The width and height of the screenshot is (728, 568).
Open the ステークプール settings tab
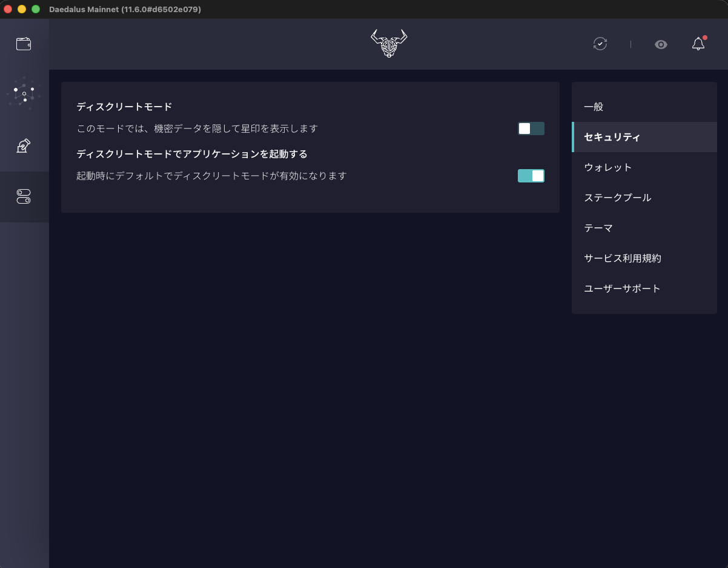coord(644,198)
